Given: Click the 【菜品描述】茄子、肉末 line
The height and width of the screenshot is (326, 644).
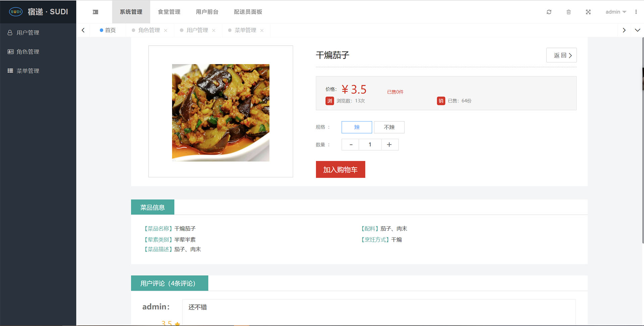Looking at the screenshot, I should [172, 249].
